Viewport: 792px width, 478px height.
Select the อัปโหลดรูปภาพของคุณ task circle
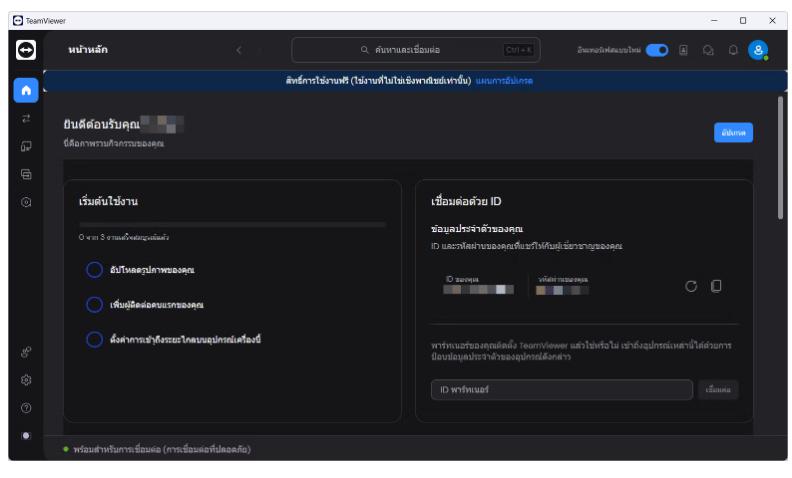[x=94, y=270]
